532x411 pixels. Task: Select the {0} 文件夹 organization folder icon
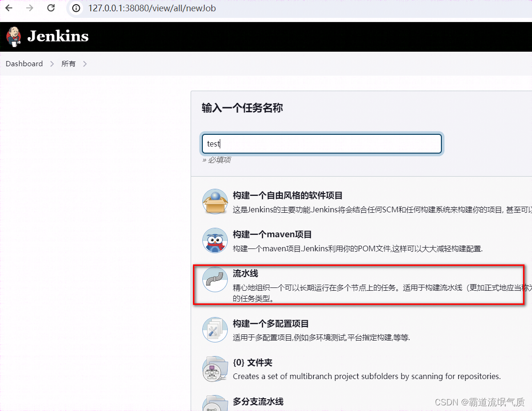point(215,369)
